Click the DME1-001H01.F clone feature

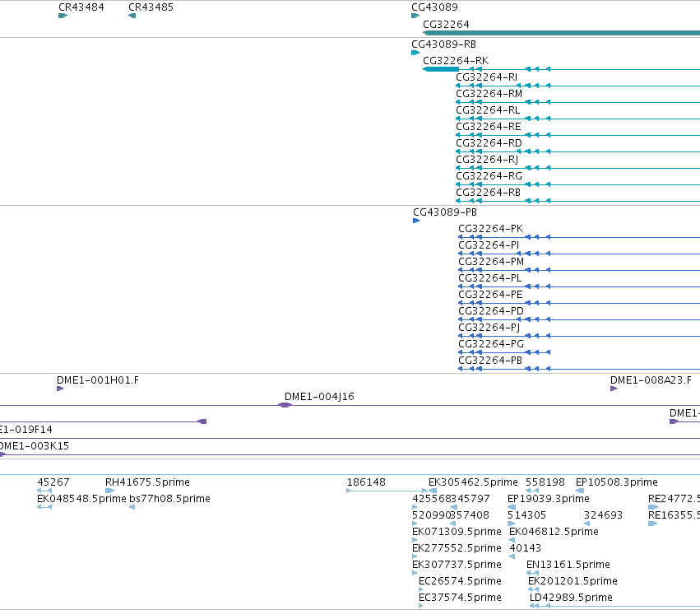pos(60,389)
